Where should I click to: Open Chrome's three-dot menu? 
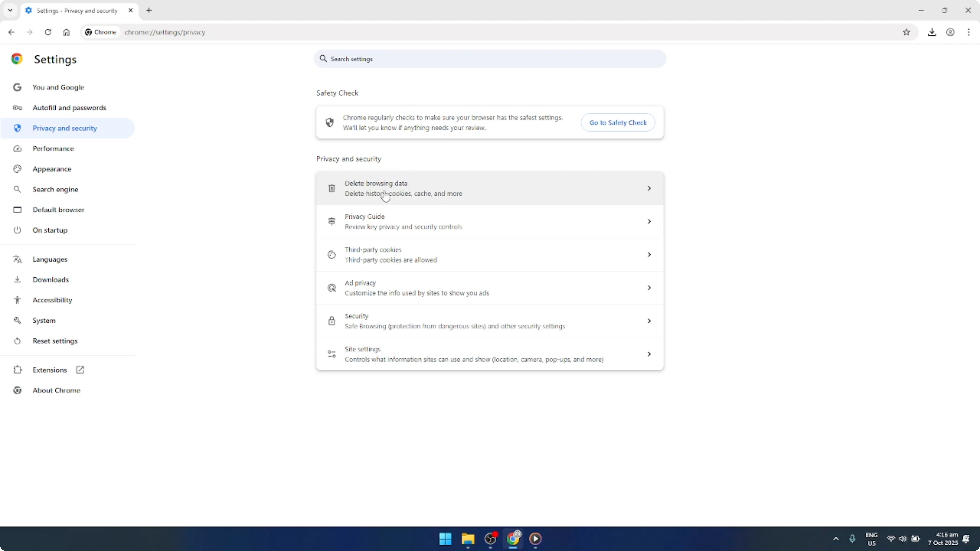(969, 32)
